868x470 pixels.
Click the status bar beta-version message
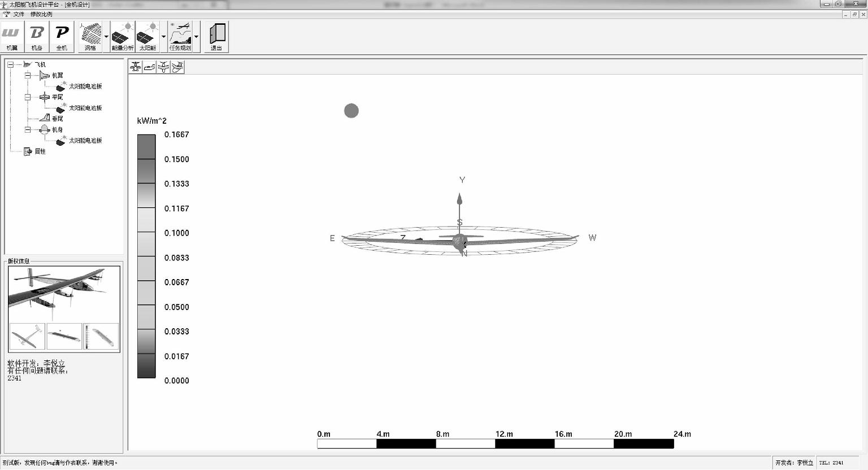(60, 463)
